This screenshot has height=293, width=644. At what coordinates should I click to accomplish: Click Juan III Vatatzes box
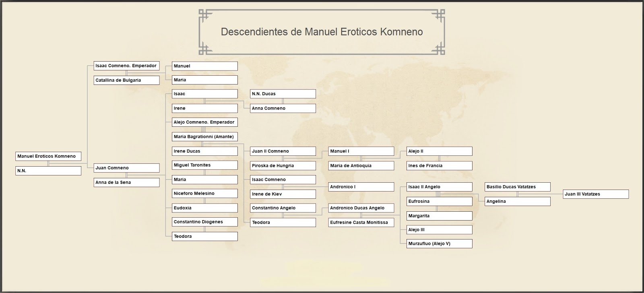(x=596, y=194)
